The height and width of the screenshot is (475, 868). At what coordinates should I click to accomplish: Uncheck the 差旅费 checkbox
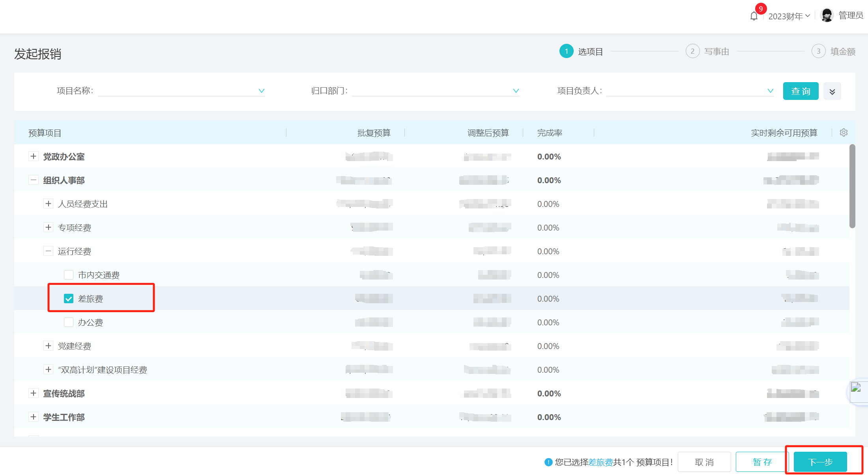69,299
